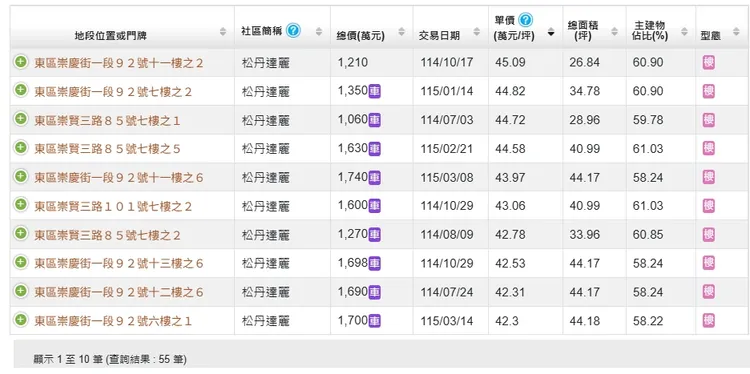750x374 pixels.
Task: Sort by 社區簡稱 column arrows
Action: click(x=319, y=32)
